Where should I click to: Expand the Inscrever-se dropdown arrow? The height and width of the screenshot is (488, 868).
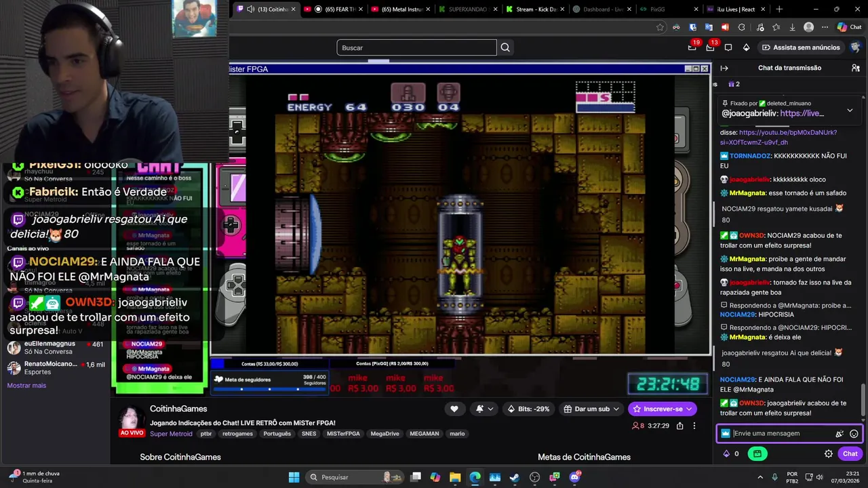coord(688,409)
